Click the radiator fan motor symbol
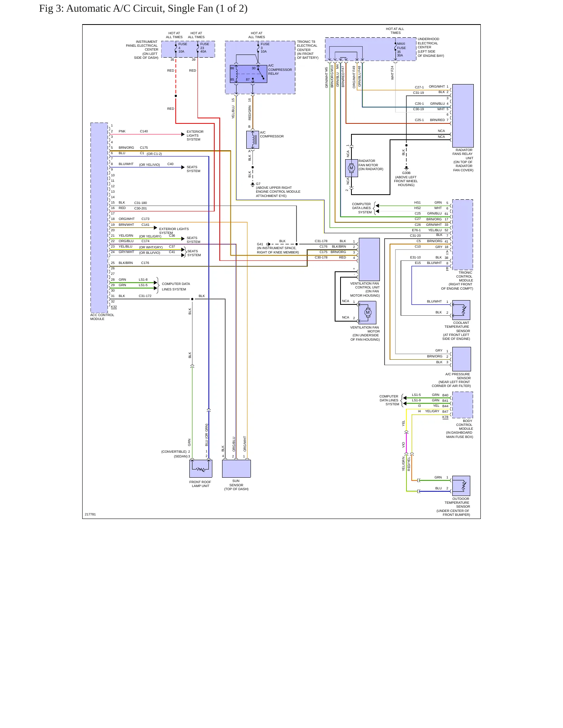This screenshot has height=728, width=563. (351, 168)
